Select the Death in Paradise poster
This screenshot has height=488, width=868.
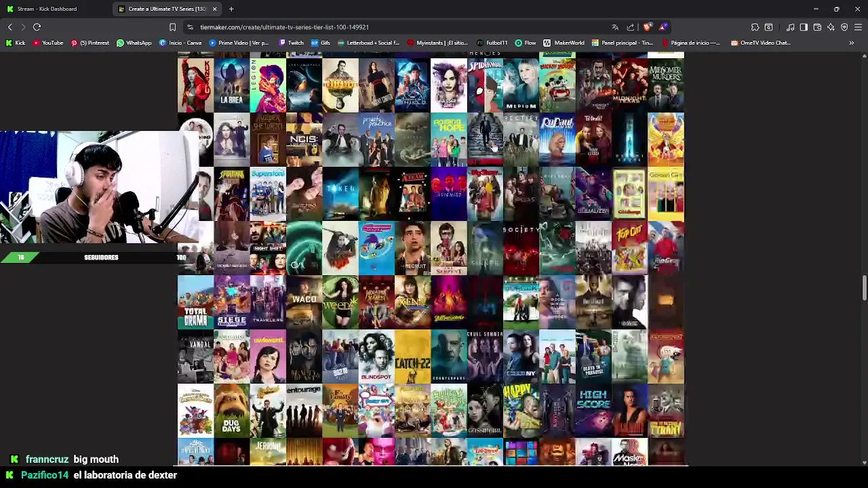click(x=593, y=356)
